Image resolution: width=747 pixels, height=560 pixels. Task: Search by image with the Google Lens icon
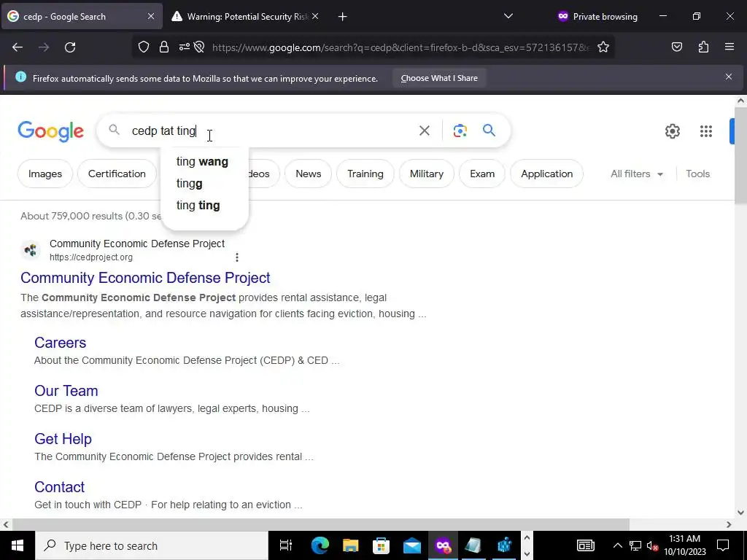460,131
